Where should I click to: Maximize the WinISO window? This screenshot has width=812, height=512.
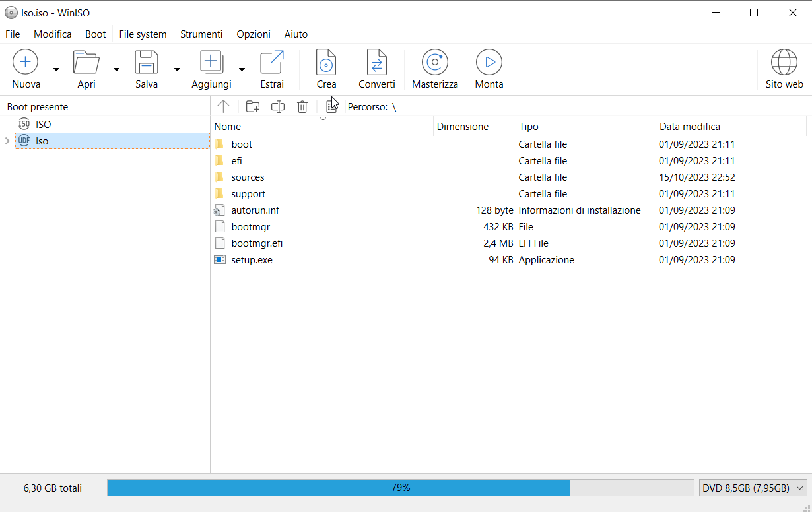pos(754,13)
